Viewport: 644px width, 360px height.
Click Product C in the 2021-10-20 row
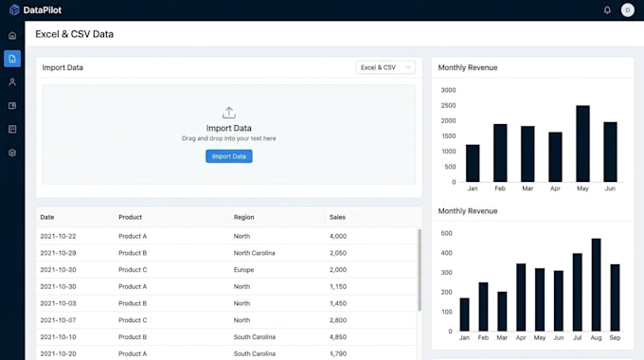coord(133,270)
